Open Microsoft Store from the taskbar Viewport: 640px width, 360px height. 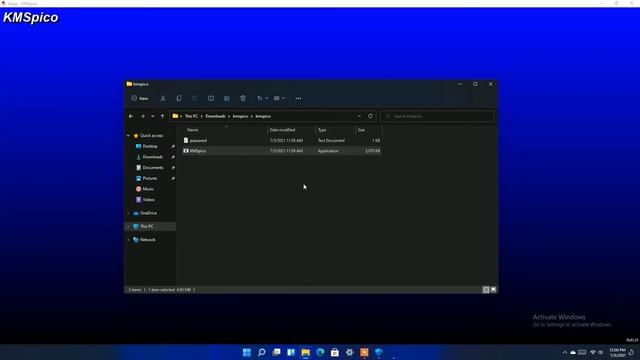coord(335,352)
